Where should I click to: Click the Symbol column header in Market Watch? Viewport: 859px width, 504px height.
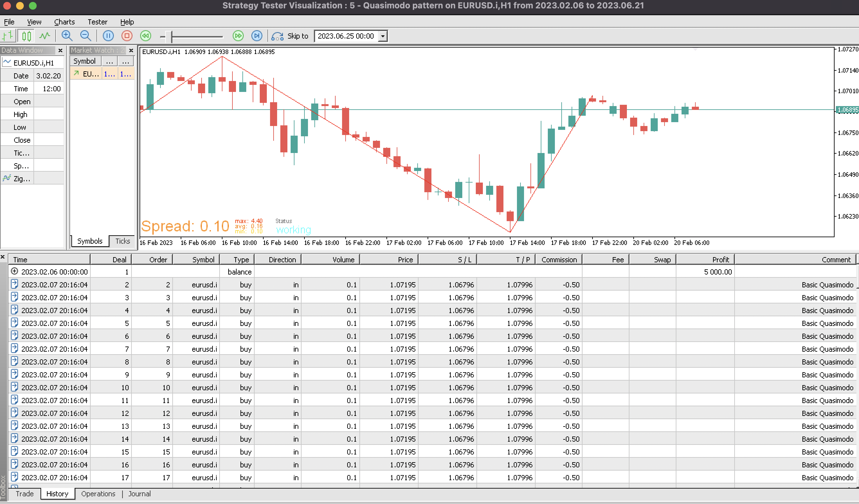coord(85,61)
